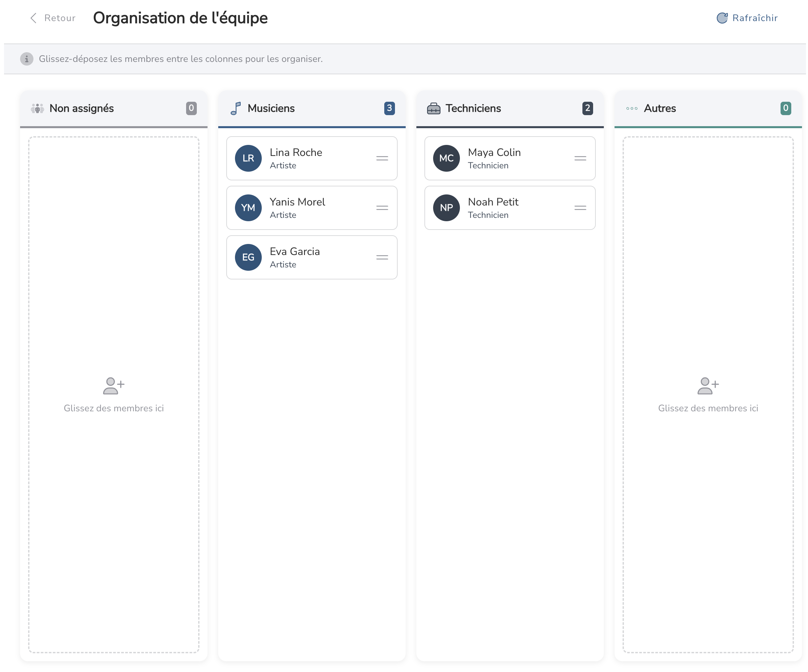Click the Technicien label under Maya Colin
808x672 pixels.
[488, 165]
